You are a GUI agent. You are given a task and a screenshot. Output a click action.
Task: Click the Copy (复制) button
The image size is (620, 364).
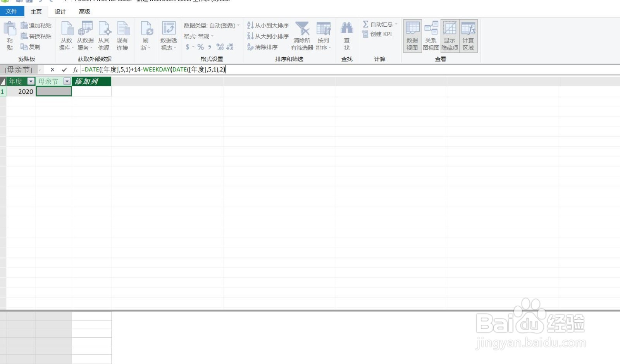[x=30, y=47]
